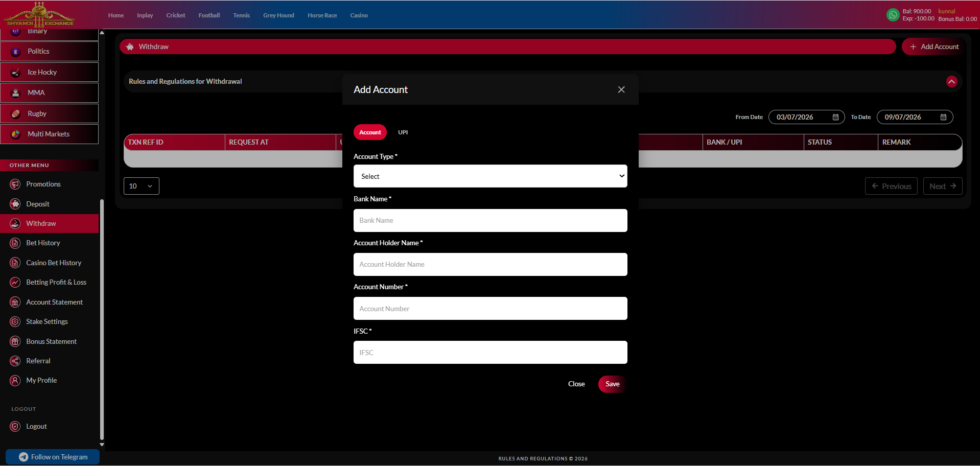
Task: Focus the Bank Name field
Action: (x=491, y=221)
